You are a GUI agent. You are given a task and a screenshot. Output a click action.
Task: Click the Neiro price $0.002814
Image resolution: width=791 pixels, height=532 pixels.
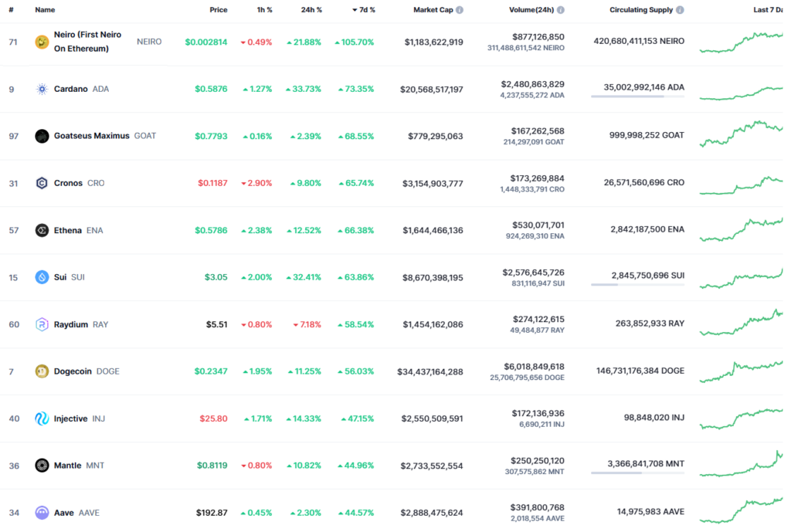click(x=205, y=42)
